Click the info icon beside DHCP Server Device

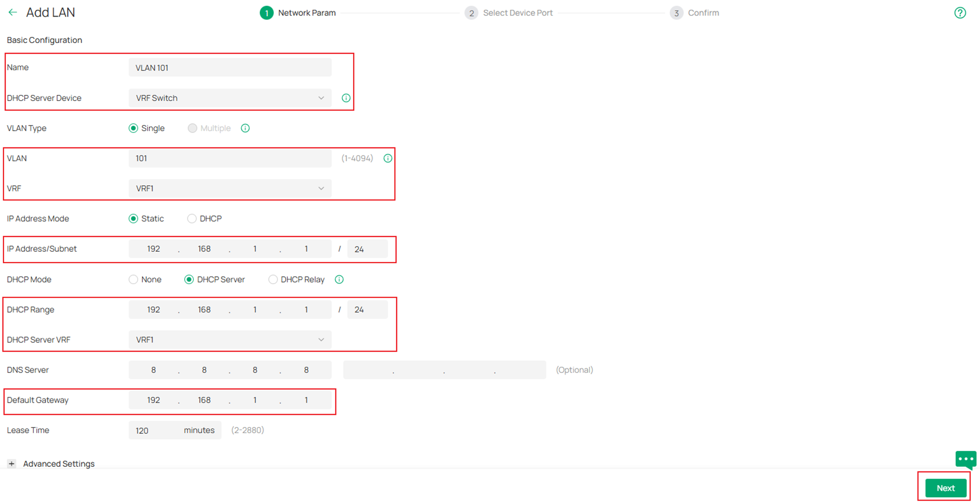pos(346,98)
